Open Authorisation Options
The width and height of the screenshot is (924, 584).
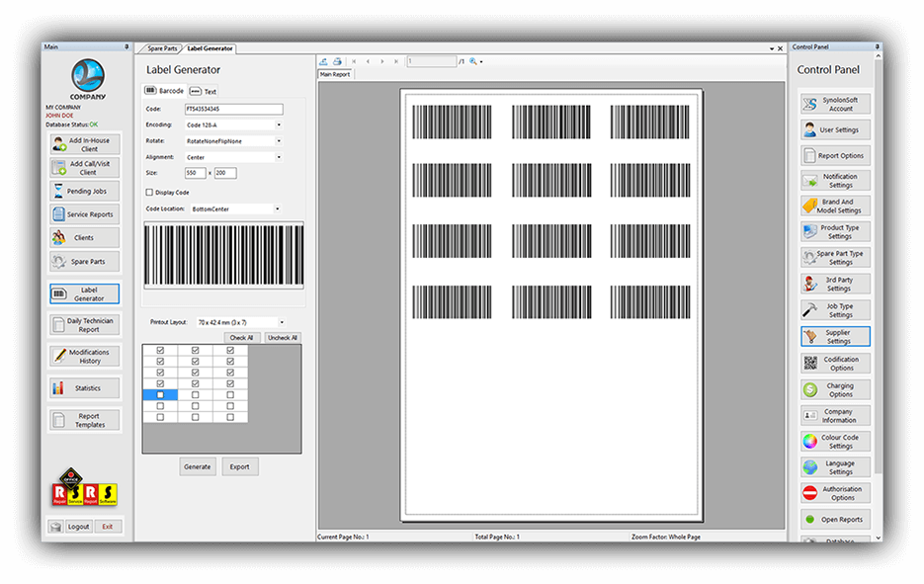(x=835, y=493)
